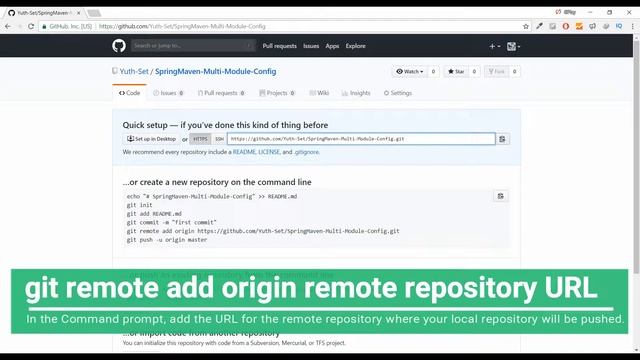Click the 'git commit -m "first commit"' line
The height and width of the screenshot is (360, 640).
click(x=171, y=222)
